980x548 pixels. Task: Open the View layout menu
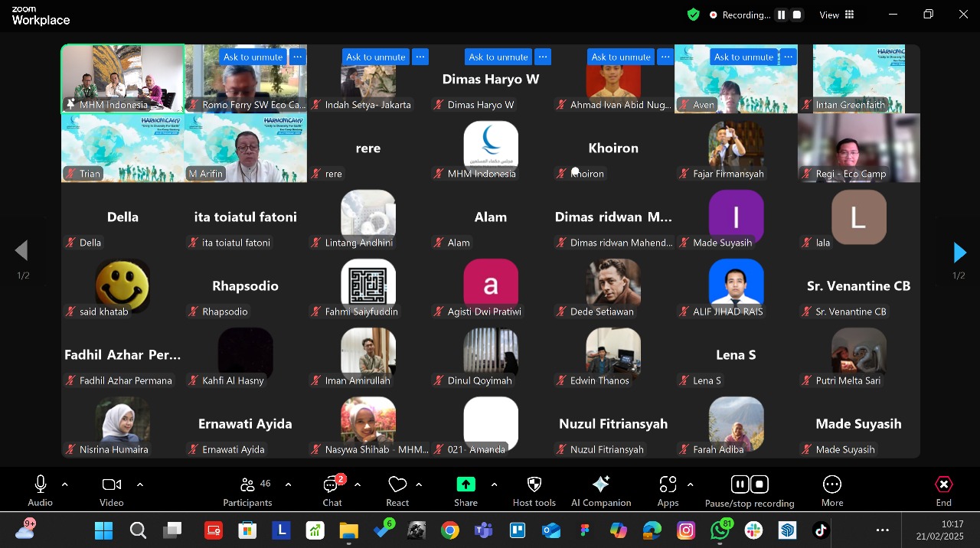click(x=837, y=15)
